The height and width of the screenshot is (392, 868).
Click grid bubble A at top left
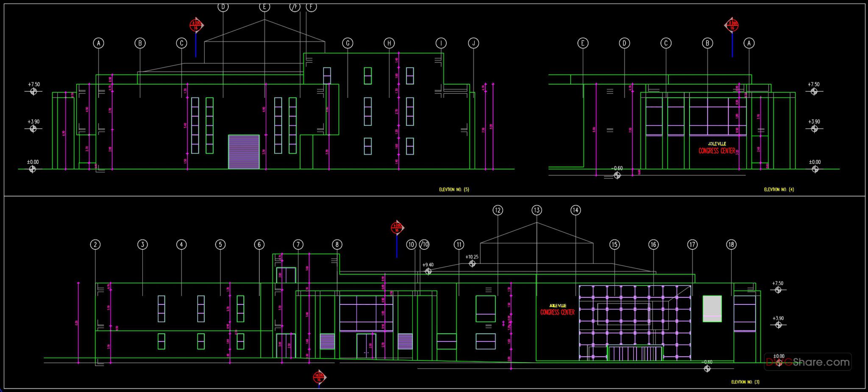tap(99, 42)
